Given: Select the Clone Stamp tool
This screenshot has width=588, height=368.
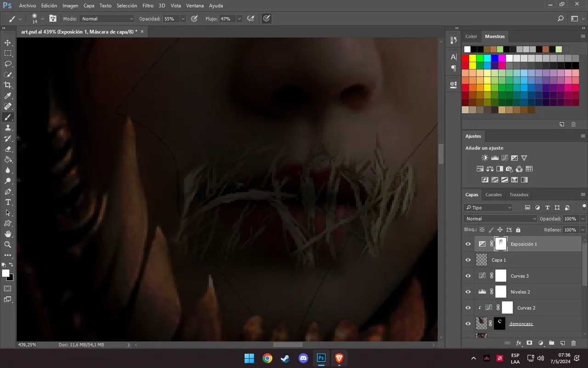Looking at the screenshot, I should 8,128.
